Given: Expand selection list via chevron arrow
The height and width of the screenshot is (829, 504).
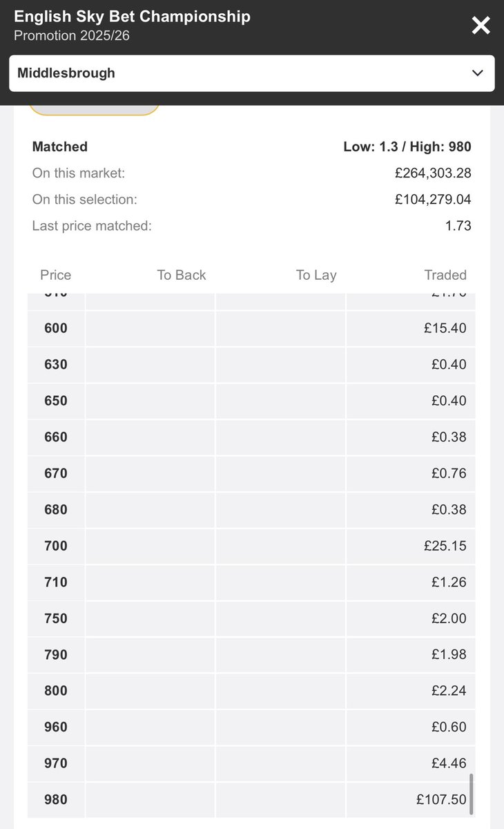Looking at the screenshot, I should (477, 73).
